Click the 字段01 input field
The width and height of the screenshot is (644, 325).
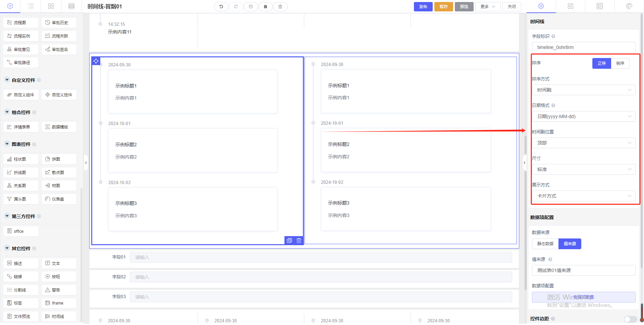pos(321,258)
